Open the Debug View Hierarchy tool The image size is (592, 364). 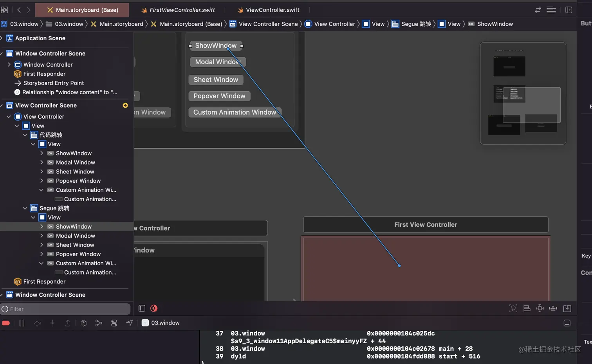(x=83, y=323)
